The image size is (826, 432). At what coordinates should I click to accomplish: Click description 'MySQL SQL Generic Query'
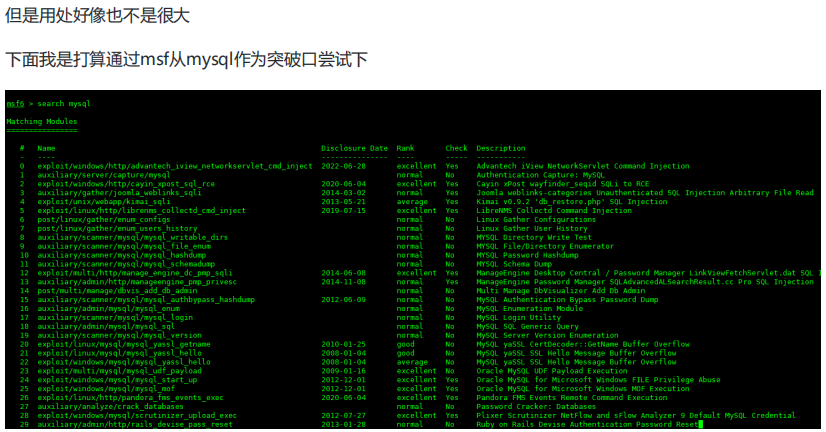527,327
